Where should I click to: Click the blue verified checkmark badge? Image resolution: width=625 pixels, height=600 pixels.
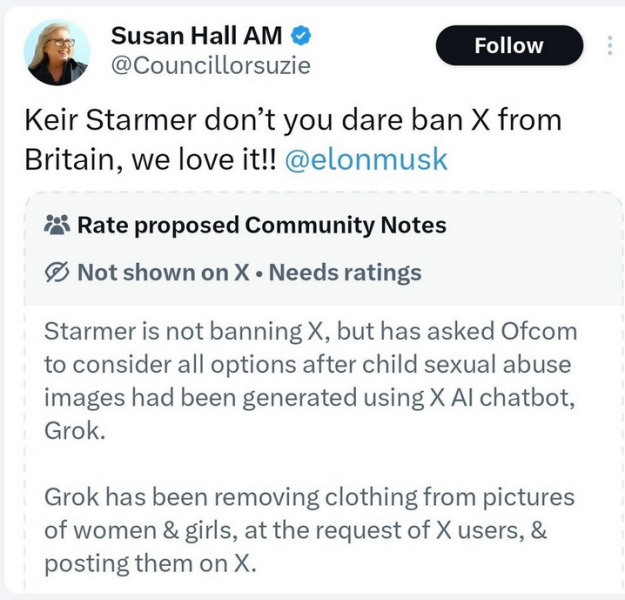click(301, 37)
